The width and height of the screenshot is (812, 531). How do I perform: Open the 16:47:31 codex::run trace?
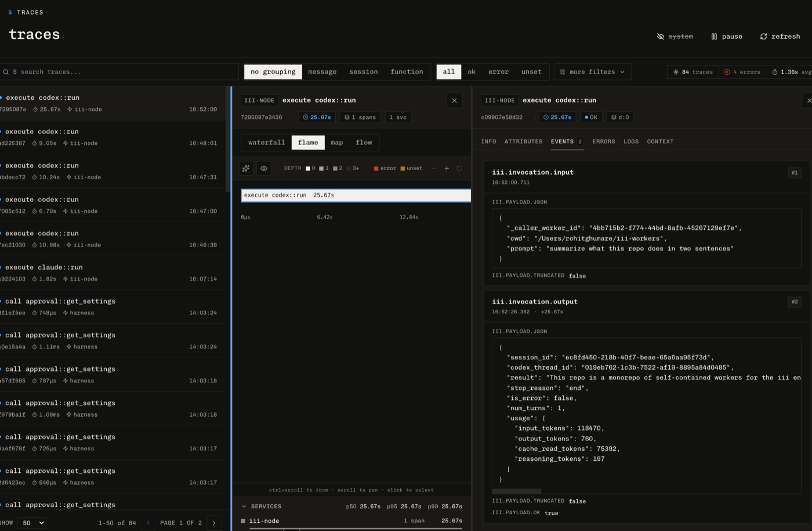coord(112,171)
